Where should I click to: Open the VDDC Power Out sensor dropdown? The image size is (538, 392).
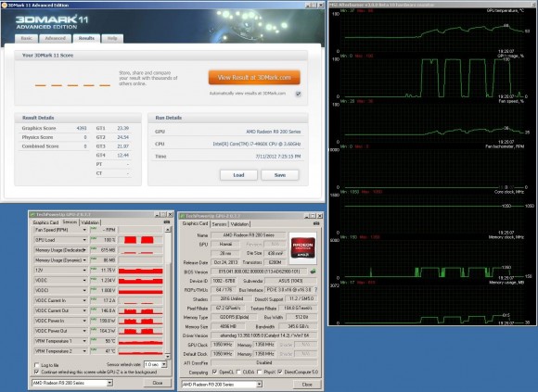pyautogui.click(x=84, y=331)
